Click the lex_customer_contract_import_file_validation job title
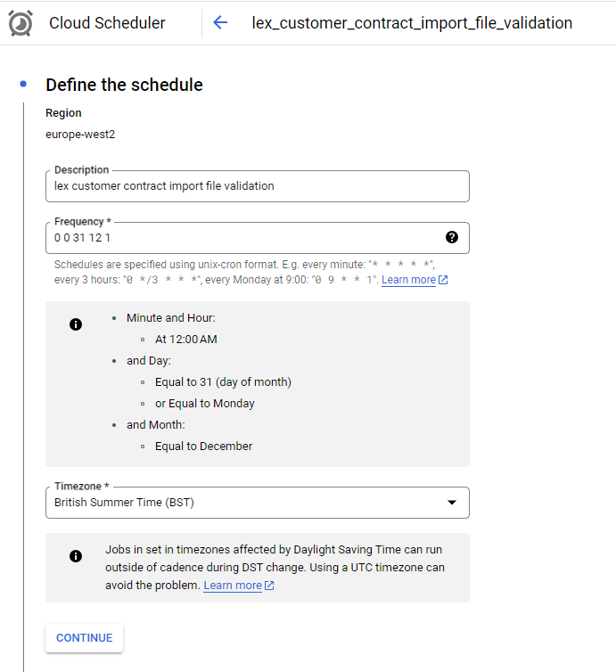Screen dimensions: 616x672 point(412,23)
